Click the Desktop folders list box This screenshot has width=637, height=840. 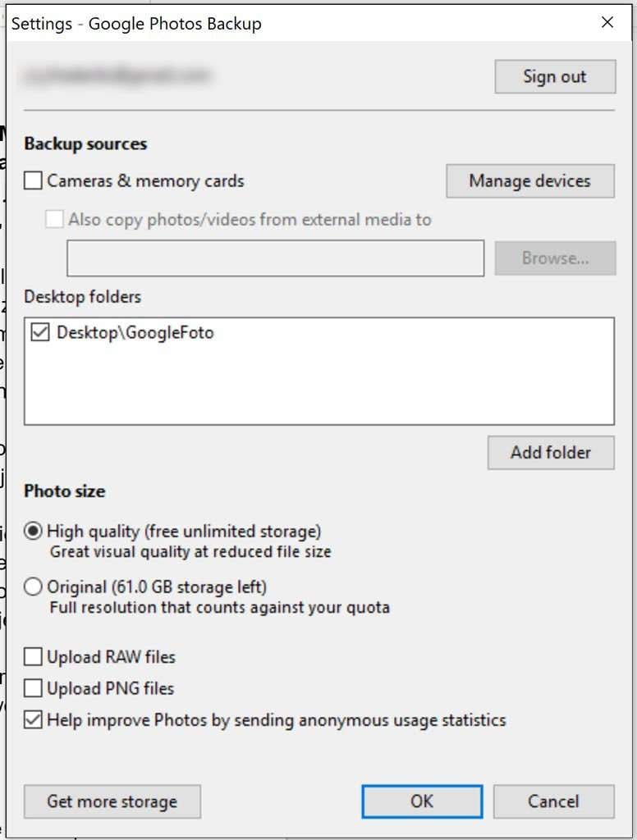click(x=319, y=372)
